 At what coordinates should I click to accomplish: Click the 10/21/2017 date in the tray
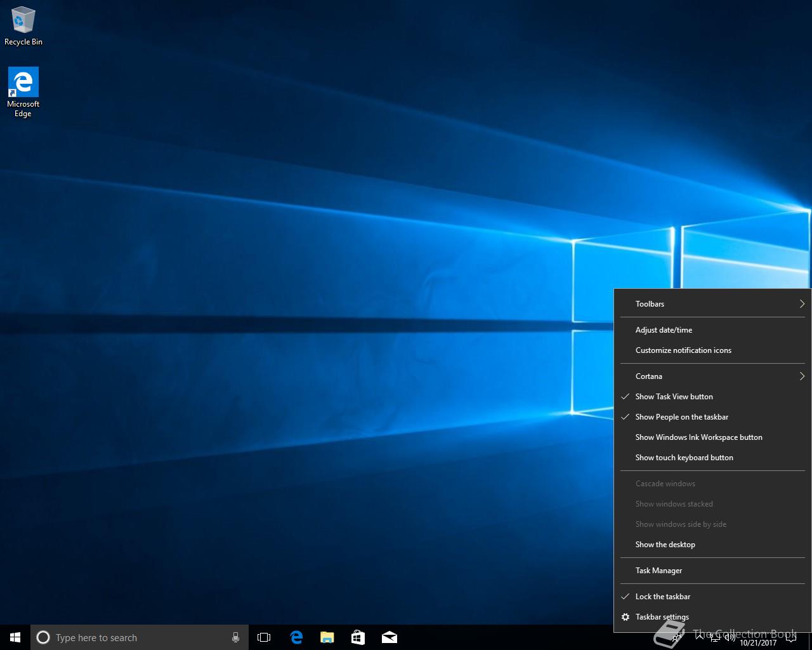click(758, 643)
